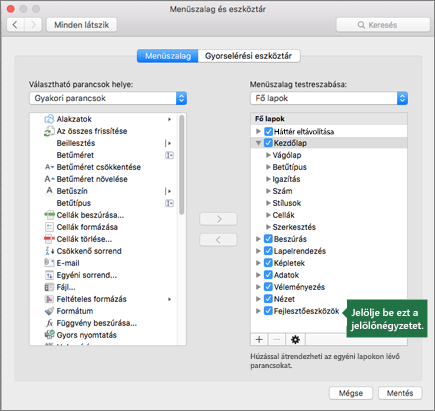Click the Cellák törlése icon
The image size is (435, 411).
49,239
